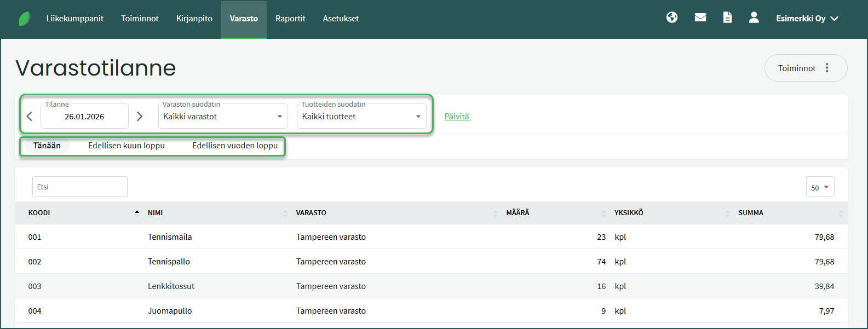Click the green leaf home logo

[25, 19]
